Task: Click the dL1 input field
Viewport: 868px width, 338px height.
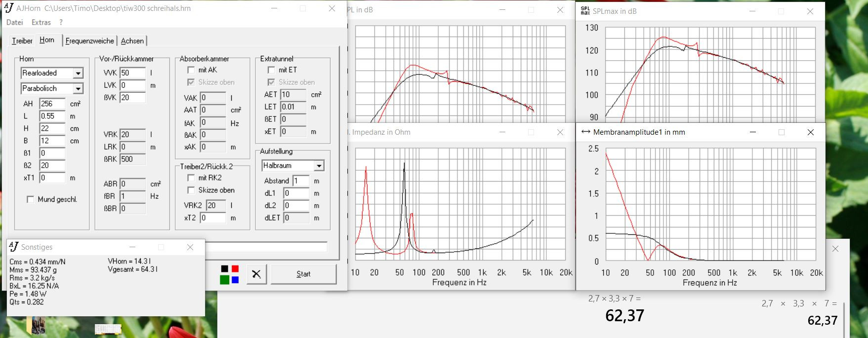Action: click(296, 193)
